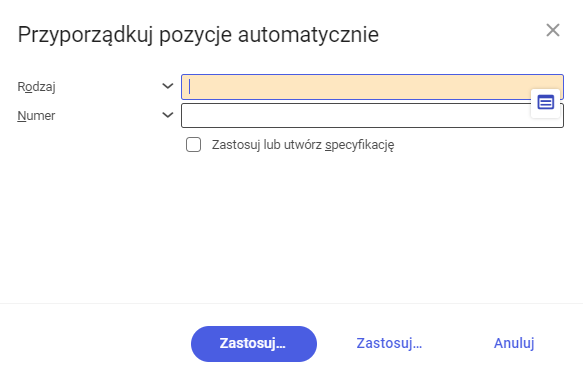Focus the highlighted Rodzaj input field
Image resolution: width=583 pixels, height=381 pixels.
pyautogui.click(x=372, y=87)
